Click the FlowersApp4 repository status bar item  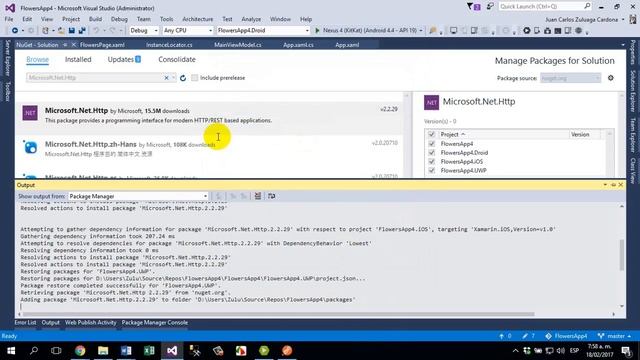[566, 336]
